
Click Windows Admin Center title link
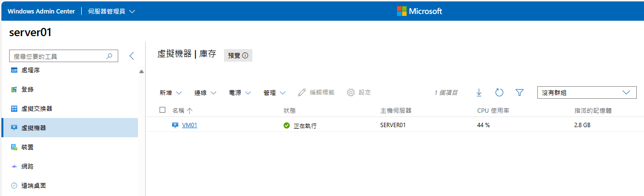[41, 11]
